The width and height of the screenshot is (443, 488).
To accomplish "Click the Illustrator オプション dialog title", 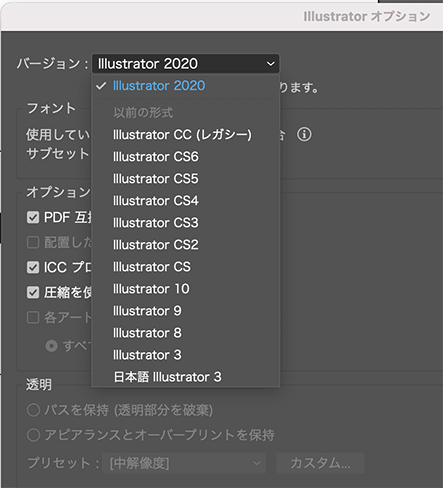I will [x=366, y=16].
